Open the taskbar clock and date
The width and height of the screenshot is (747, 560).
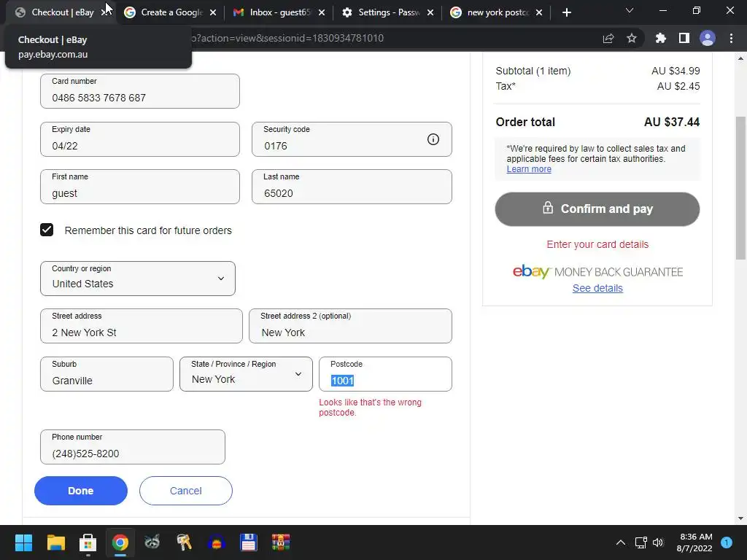[696, 542]
